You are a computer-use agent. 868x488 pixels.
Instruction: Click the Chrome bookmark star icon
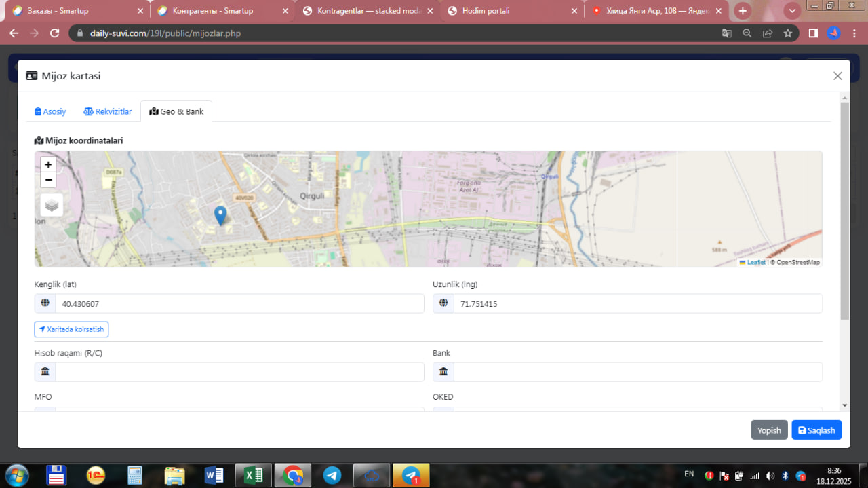[787, 33]
